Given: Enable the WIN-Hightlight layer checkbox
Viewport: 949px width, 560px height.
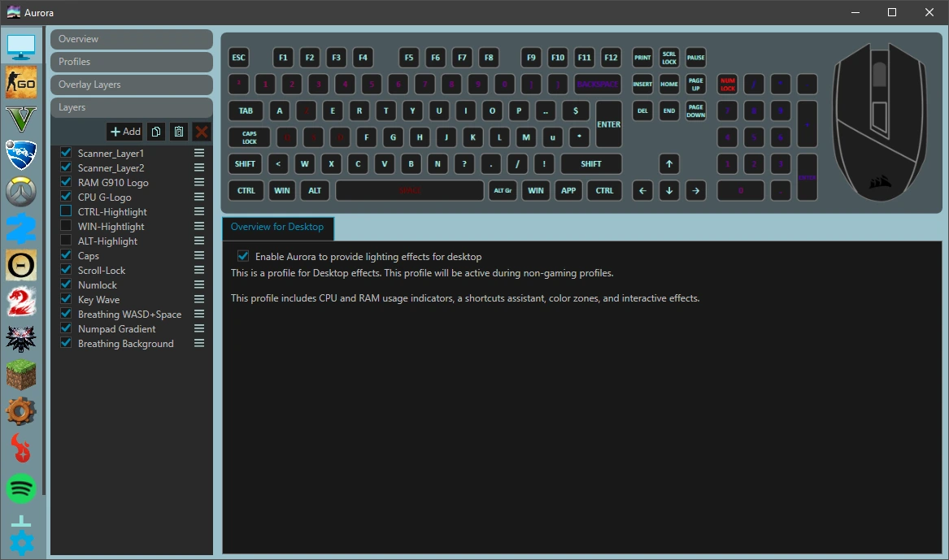Looking at the screenshot, I should (x=66, y=226).
